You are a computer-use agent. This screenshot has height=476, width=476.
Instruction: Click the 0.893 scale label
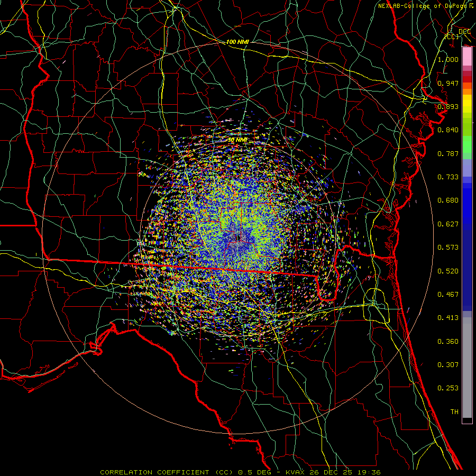click(448, 106)
